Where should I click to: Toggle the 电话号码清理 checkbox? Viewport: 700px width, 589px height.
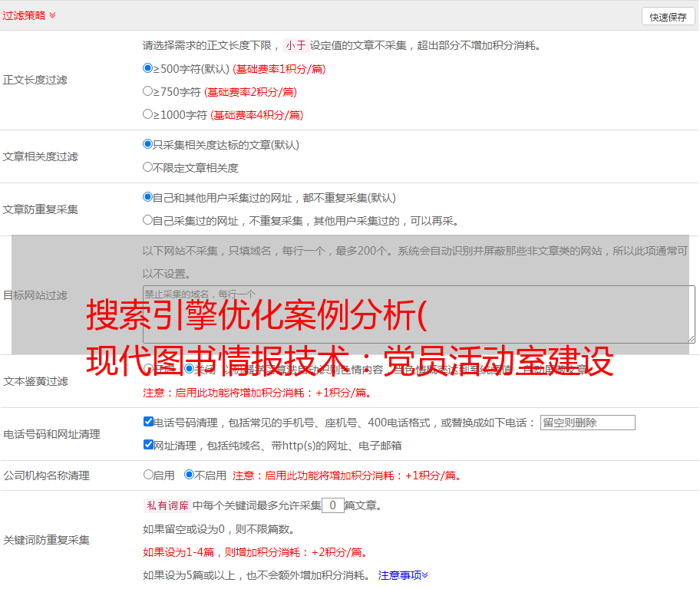[x=149, y=422]
